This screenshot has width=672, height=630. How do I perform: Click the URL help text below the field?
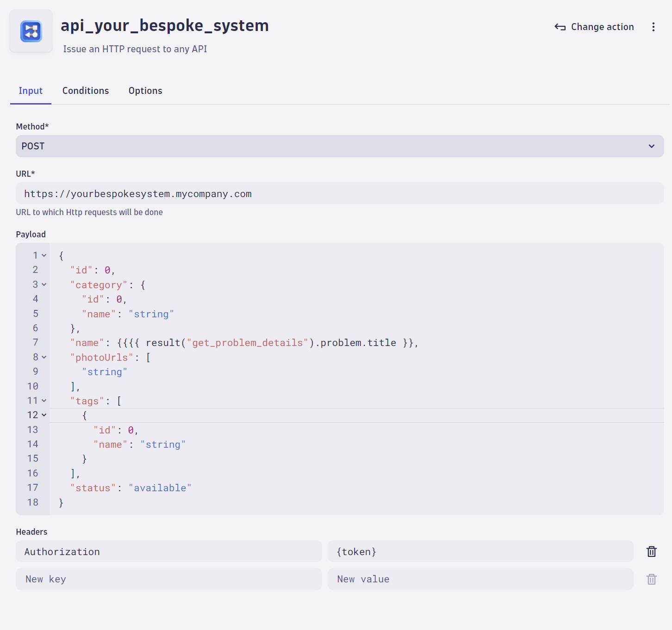pos(89,212)
